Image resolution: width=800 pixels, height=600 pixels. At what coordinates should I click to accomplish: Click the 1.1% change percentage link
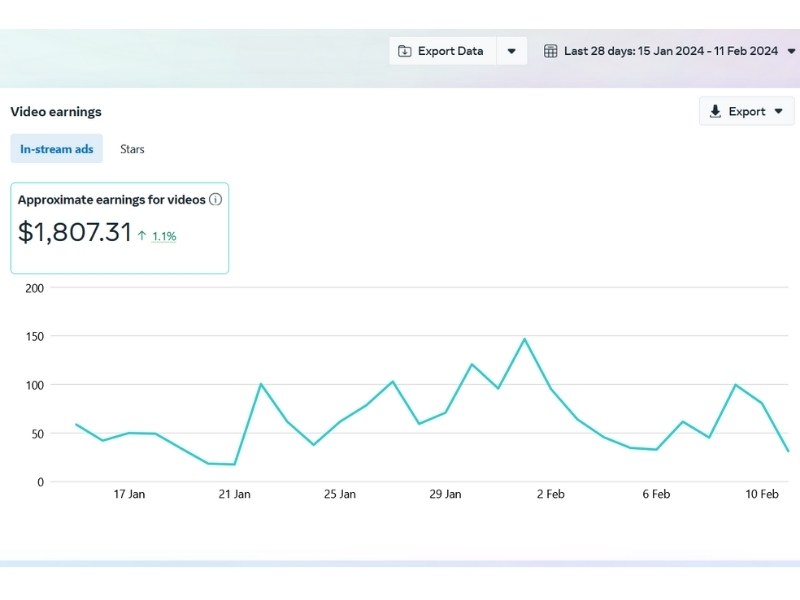point(164,236)
